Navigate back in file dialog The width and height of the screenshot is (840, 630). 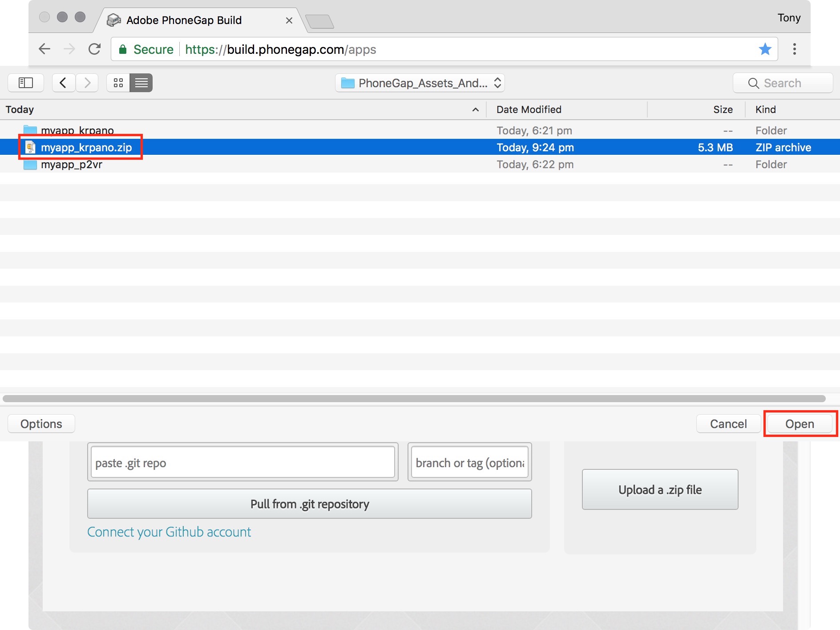tap(63, 83)
